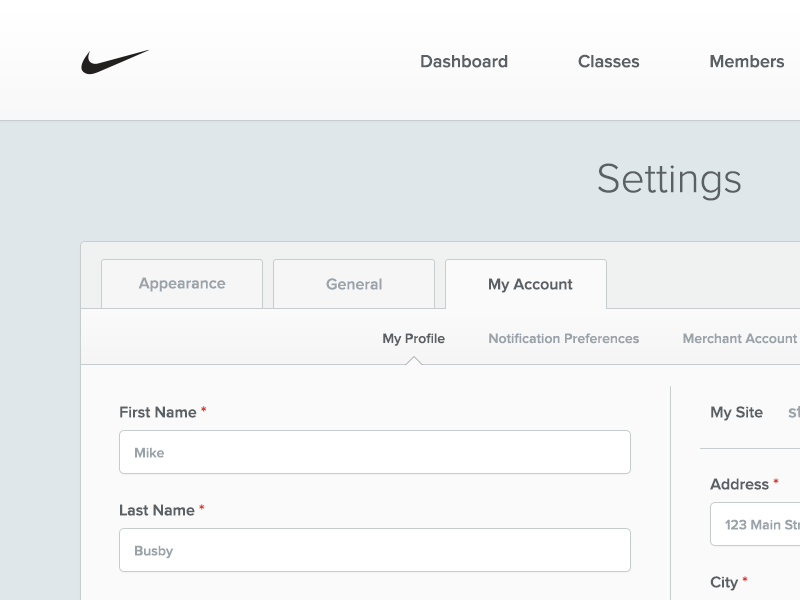800x600 pixels.
Task: Go to the Classes section
Action: [x=608, y=62]
